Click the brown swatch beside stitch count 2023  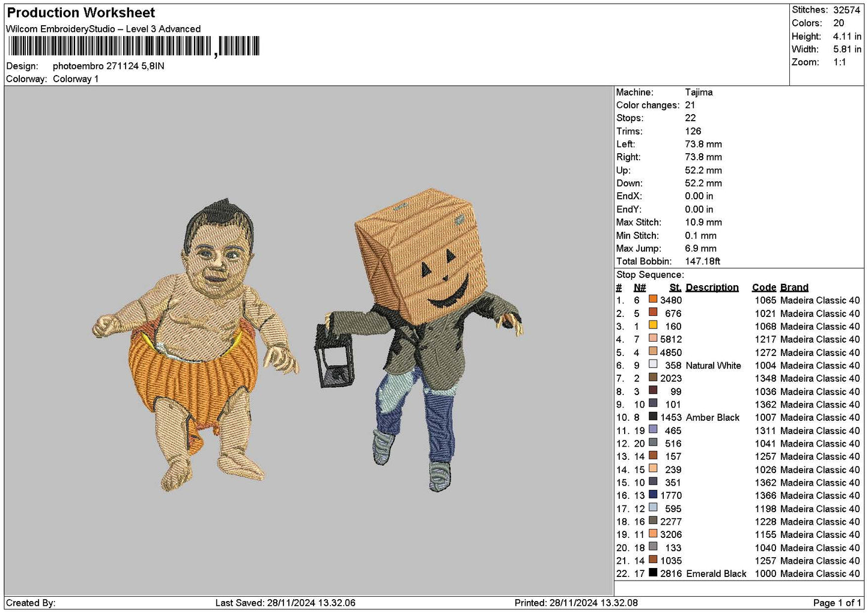[x=652, y=377]
